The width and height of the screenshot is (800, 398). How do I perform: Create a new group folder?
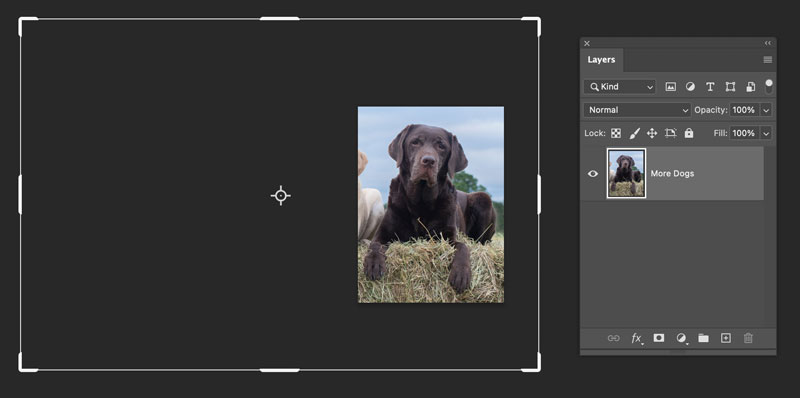pyautogui.click(x=704, y=338)
